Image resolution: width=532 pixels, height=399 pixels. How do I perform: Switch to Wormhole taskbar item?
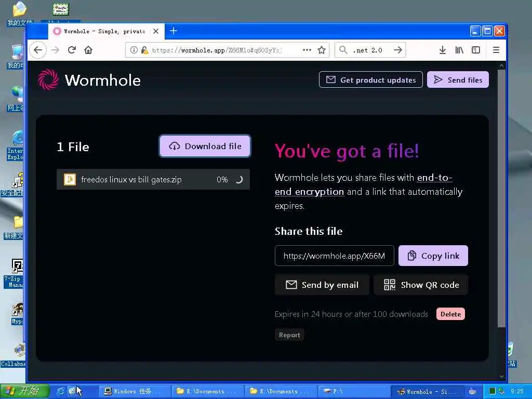click(427, 391)
